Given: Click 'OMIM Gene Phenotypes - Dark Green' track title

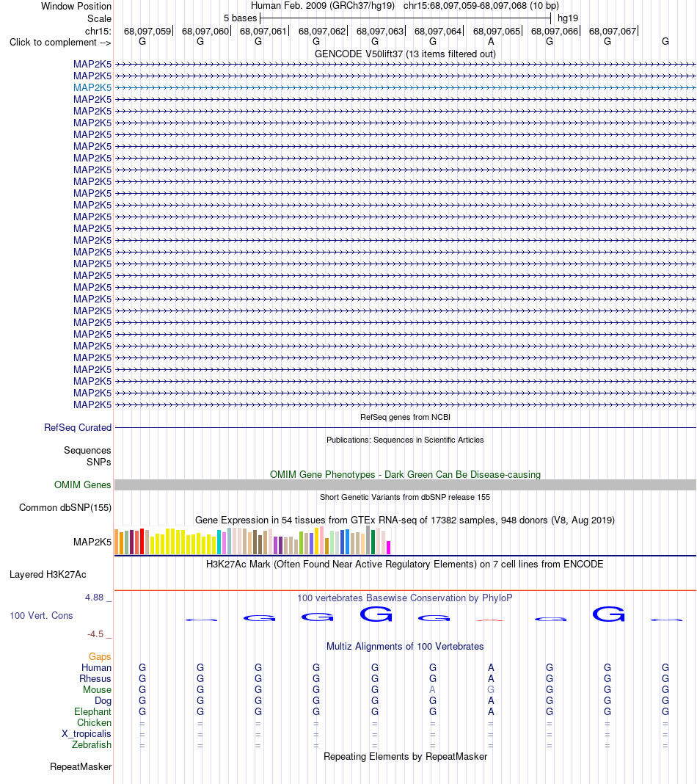Looking at the screenshot, I should [405, 474].
